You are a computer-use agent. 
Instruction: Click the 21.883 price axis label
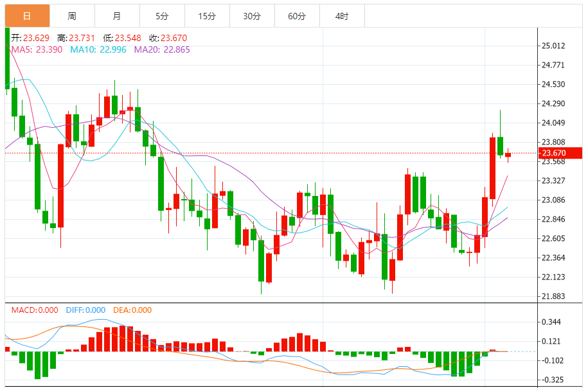553,297
